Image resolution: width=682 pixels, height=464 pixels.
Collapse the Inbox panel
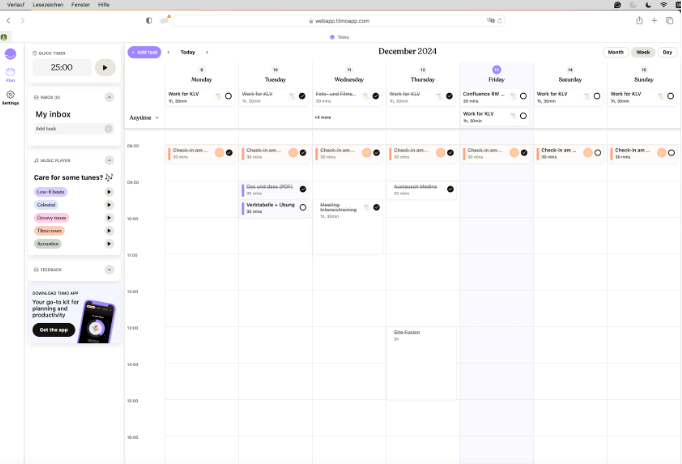[109, 97]
